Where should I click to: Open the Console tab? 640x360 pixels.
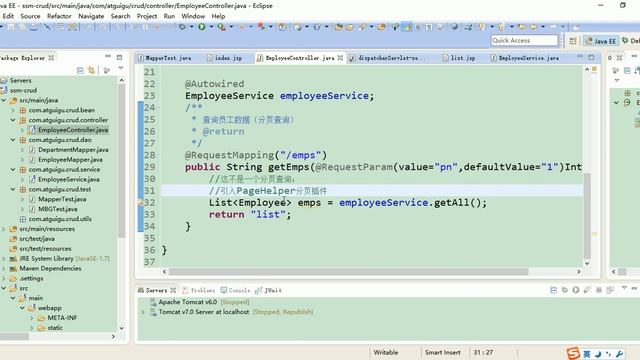[x=236, y=291]
